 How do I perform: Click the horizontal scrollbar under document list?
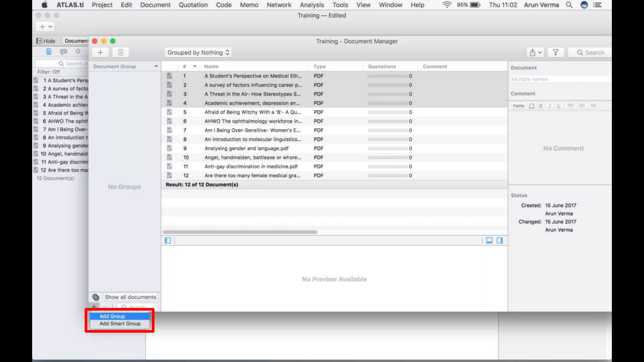coord(240,232)
